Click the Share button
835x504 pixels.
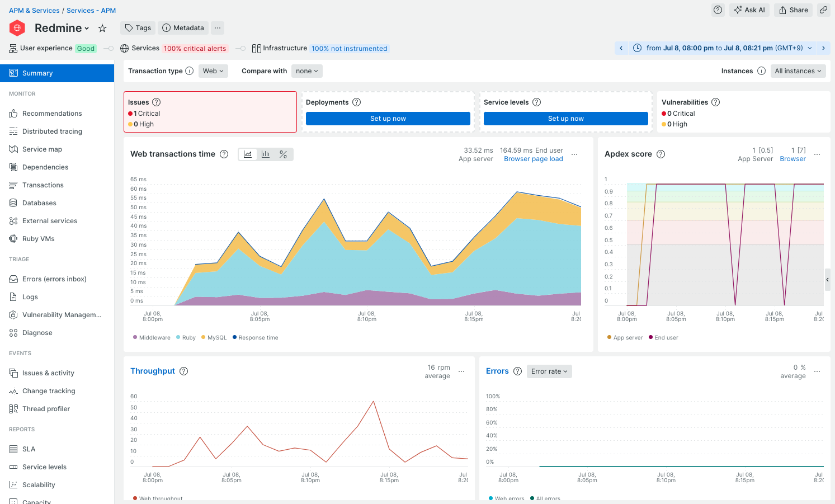tap(794, 10)
